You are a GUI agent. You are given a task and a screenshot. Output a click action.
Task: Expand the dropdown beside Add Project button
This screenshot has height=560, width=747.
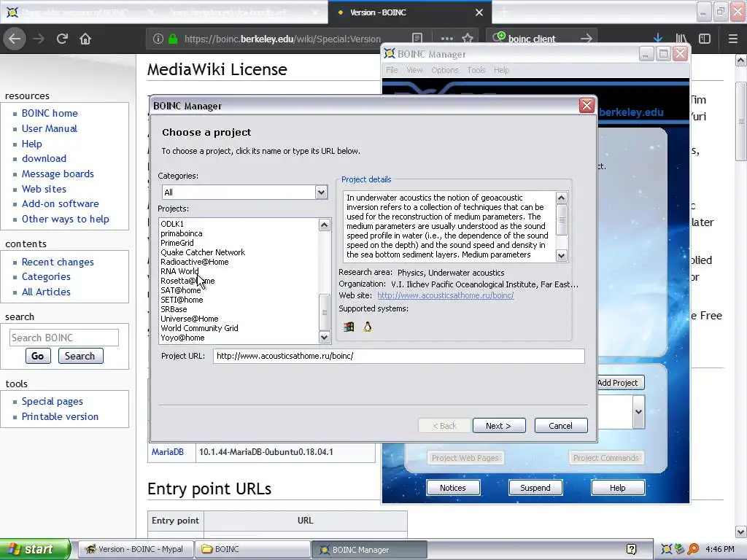click(638, 411)
